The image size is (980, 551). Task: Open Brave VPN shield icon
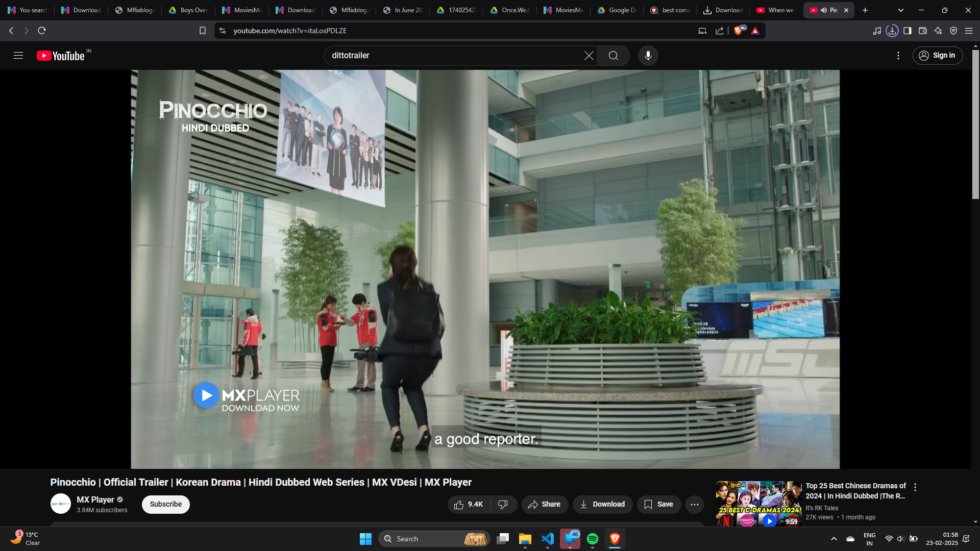(953, 31)
